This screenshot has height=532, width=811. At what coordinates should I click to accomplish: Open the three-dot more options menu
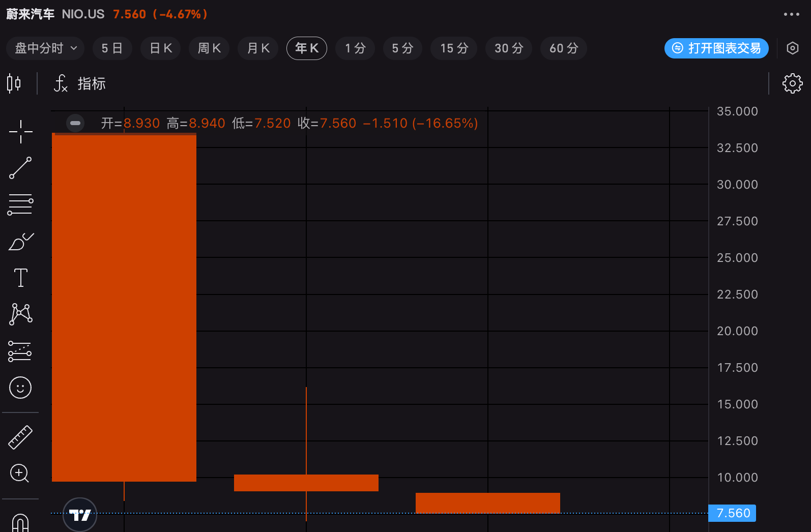tap(791, 14)
